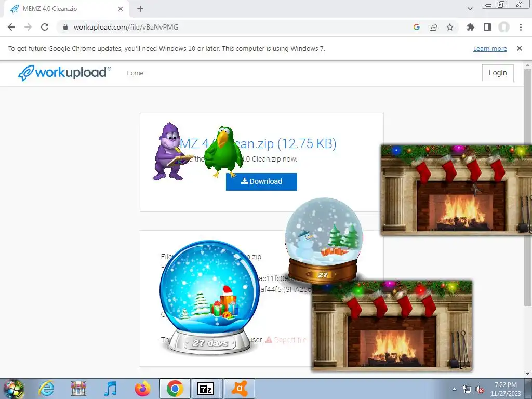Share this page via the share icon
This screenshot has height=399, width=532.
coord(433,27)
